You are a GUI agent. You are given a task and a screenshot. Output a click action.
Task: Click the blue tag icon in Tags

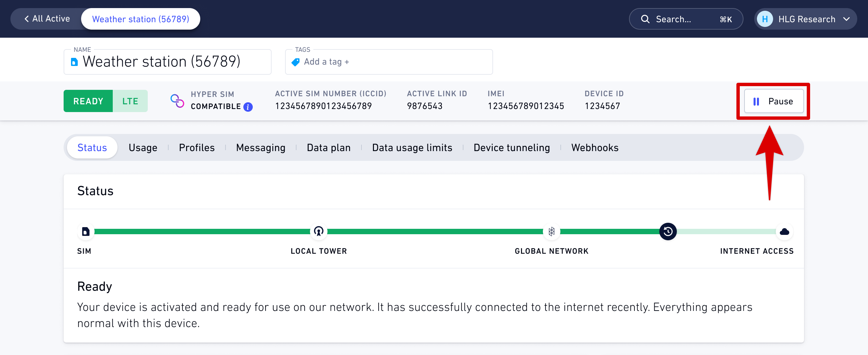click(296, 62)
